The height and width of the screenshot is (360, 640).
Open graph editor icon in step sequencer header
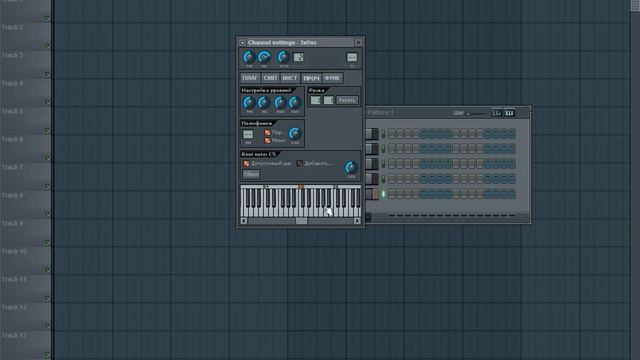pos(496,113)
